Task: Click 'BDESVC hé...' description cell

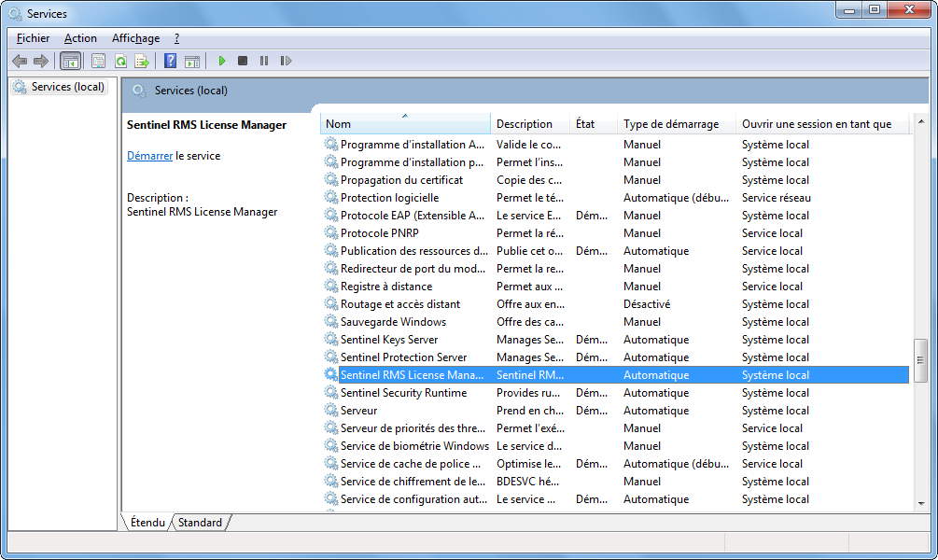Action: pyautogui.click(x=527, y=482)
